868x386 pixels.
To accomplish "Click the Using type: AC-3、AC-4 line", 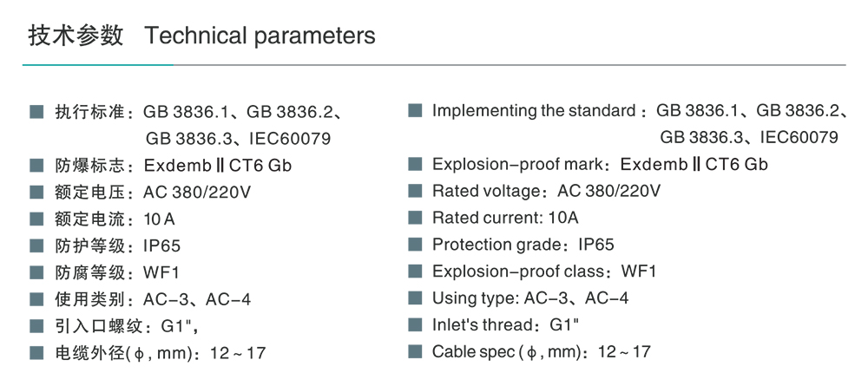I will click(530, 298).
